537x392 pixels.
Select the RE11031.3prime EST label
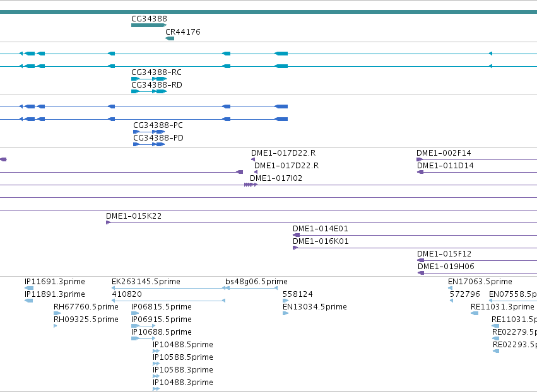502,307
